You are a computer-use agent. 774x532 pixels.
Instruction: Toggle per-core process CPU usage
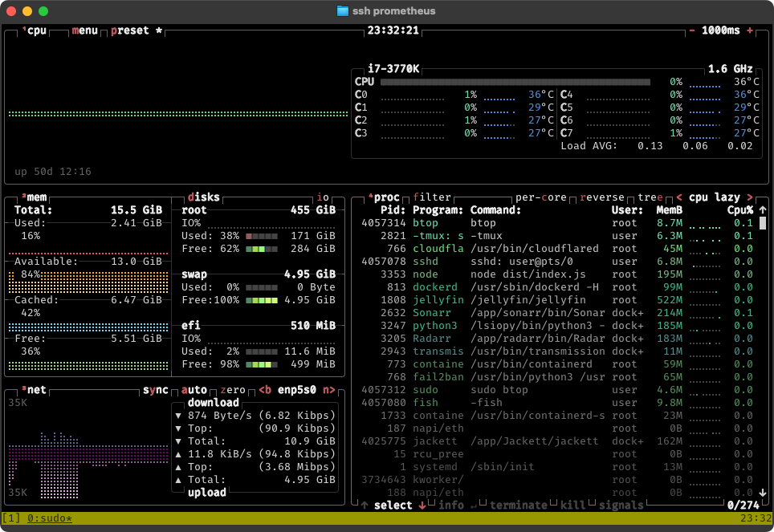541,197
